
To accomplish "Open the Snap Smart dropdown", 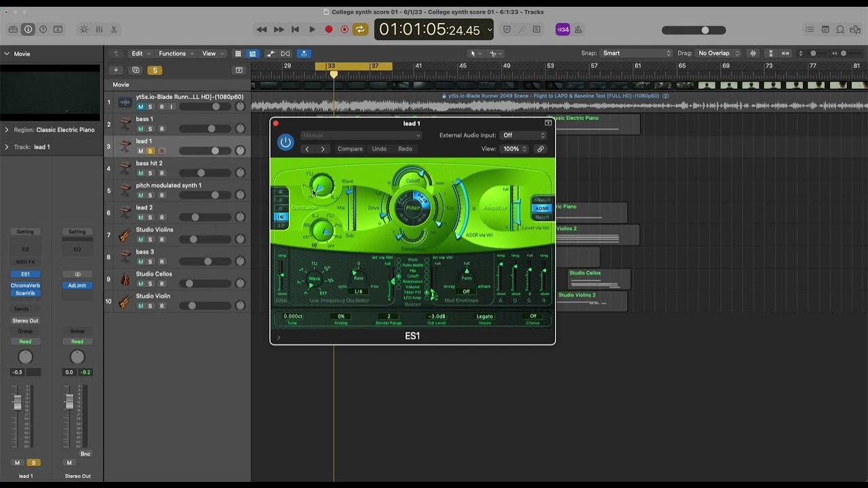I will click(x=636, y=53).
